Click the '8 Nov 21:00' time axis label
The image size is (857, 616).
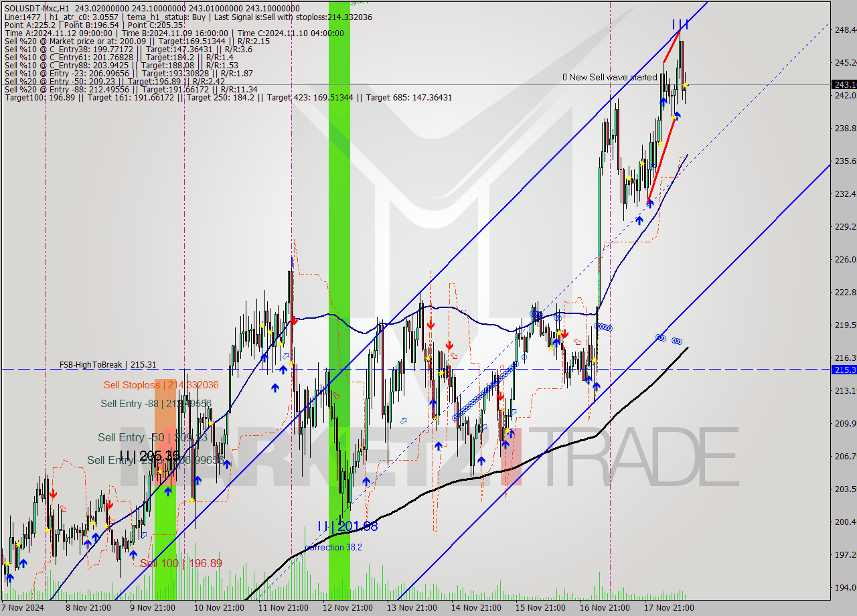pyautogui.click(x=88, y=608)
